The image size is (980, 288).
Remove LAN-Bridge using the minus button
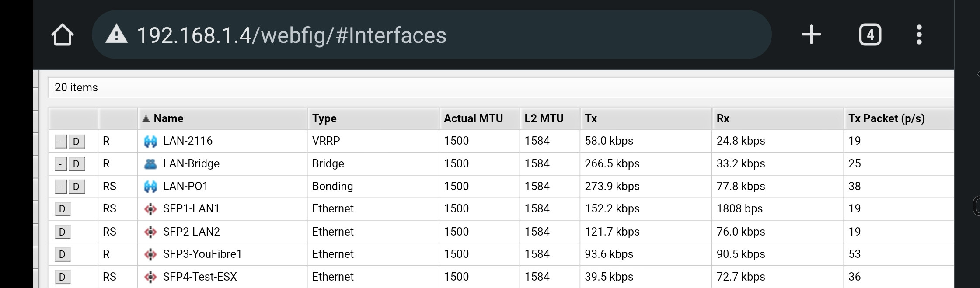[60, 164]
